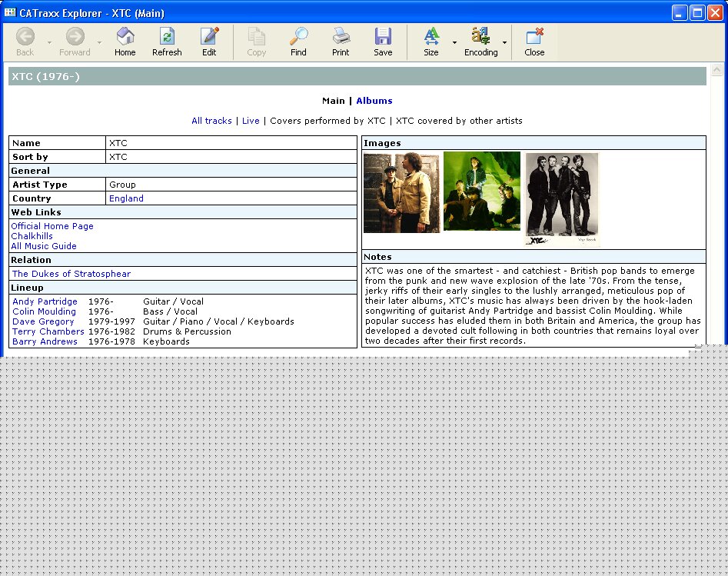728x576 pixels.
Task: Open Find with magnifier icon
Action: click(x=298, y=37)
